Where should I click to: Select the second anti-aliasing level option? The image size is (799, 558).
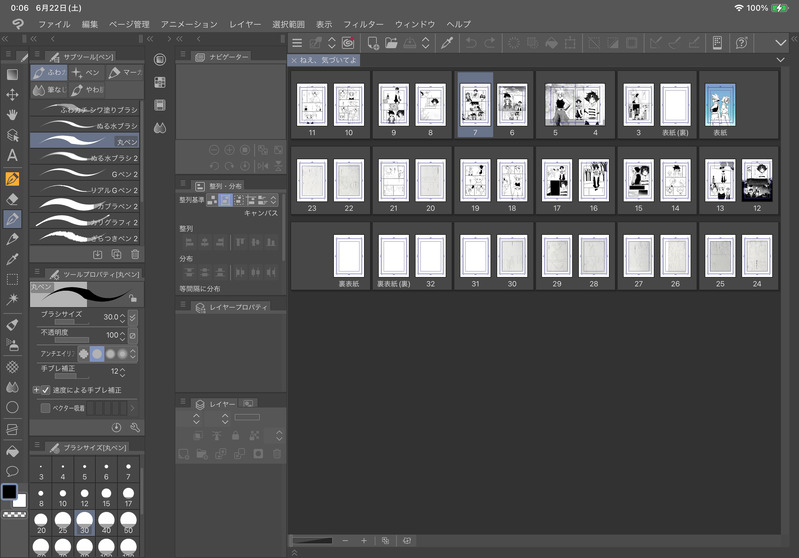(x=97, y=353)
